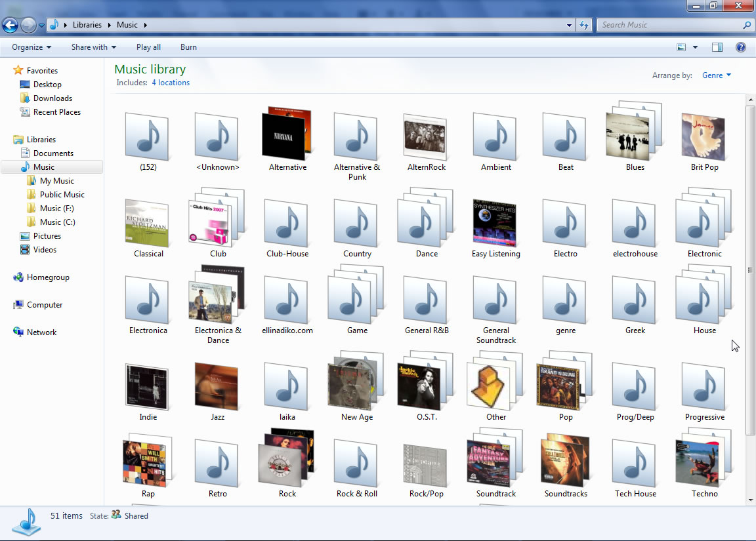This screenshot has width=756, height=541.
Task: Click the Back navigation arrow button
Action: click(10, 26)
